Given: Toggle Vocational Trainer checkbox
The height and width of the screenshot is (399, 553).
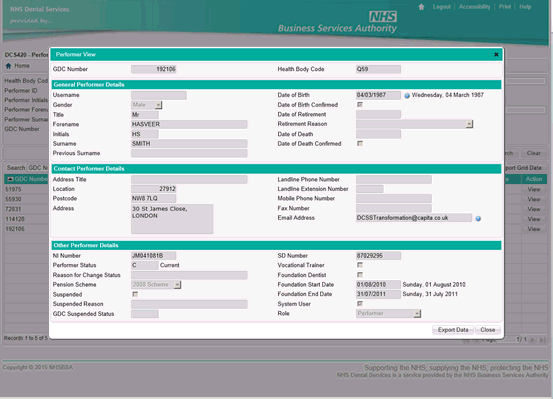Looking at the screenshot, I should tap(360, 265).
